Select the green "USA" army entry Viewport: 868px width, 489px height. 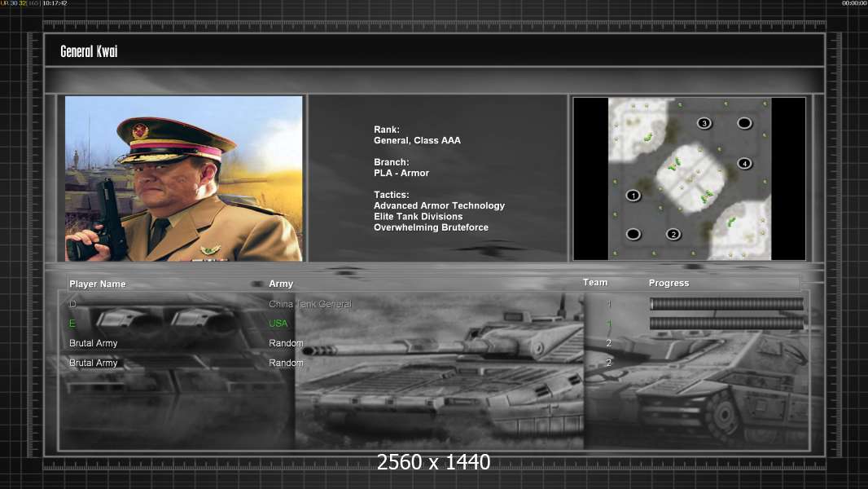(x=278, y=324)
